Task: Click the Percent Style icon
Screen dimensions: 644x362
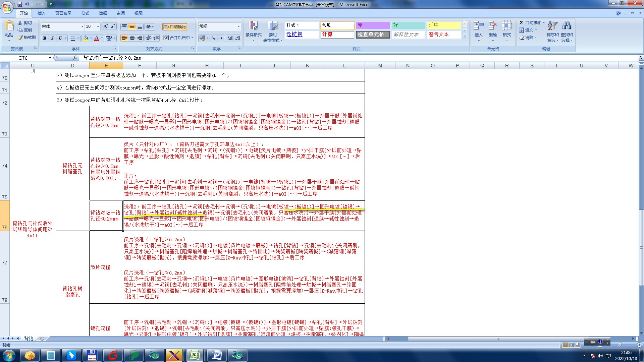Action: pyautogui.click(x=213, y=38)
